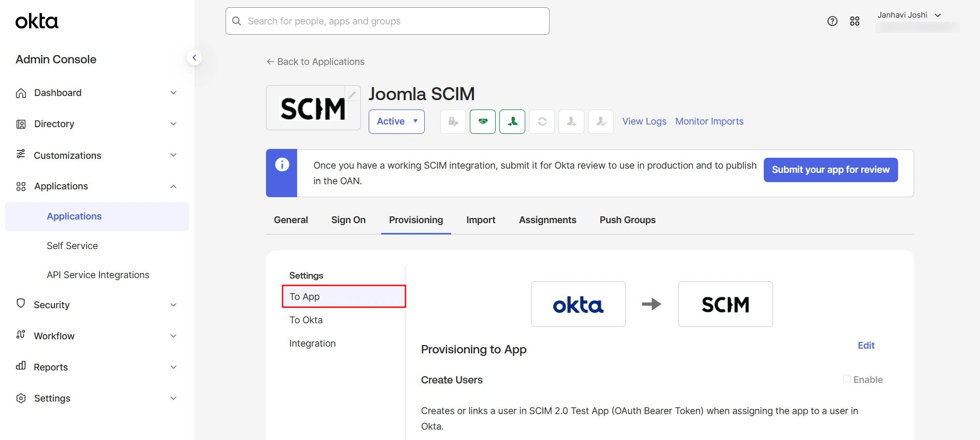Expand the Customizations menu chevron

(174, 155)
